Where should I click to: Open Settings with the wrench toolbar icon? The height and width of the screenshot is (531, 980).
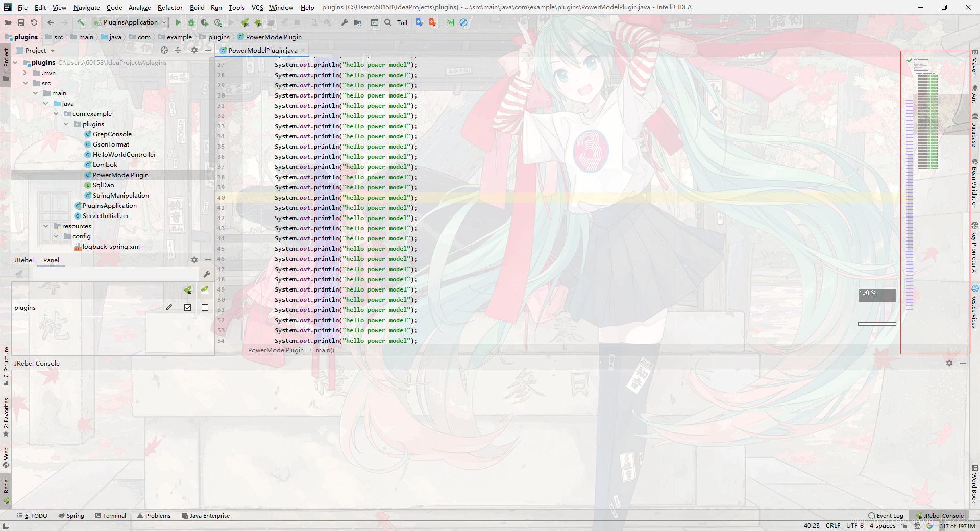[x=345, y=22]
